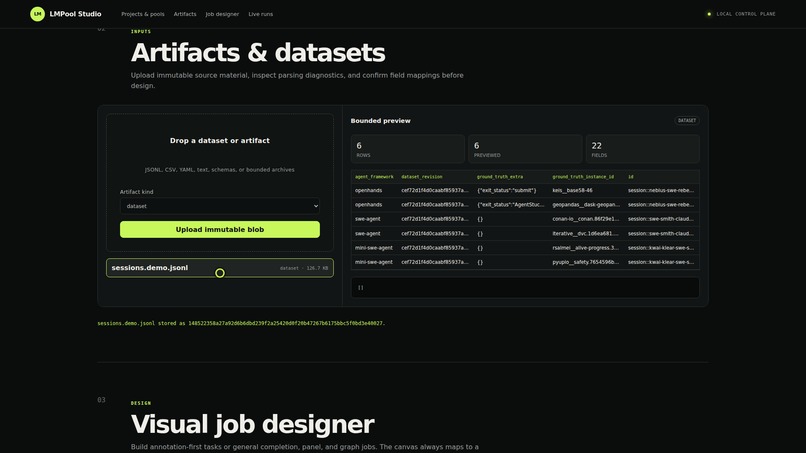Go to Projects & pools
The image size is (806, 453).
coord(143,14)
